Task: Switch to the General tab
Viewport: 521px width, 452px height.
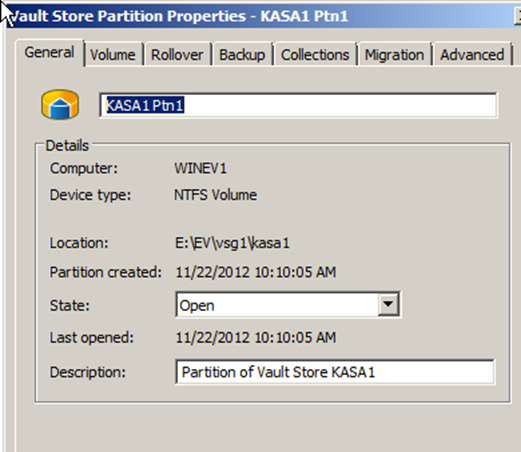Action: click(50, 53)
